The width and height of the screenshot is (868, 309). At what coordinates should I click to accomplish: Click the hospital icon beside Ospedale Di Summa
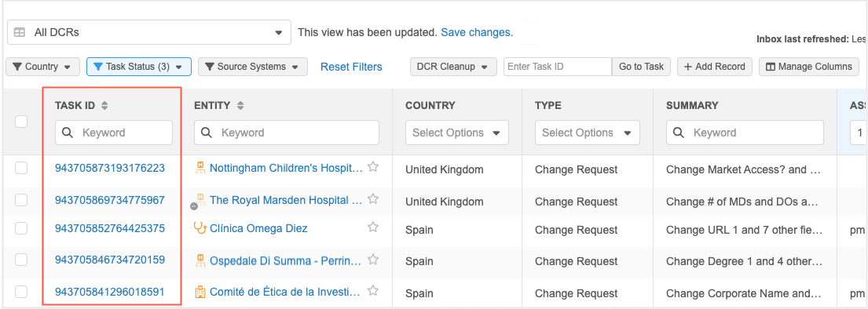[x=200, y=260]
